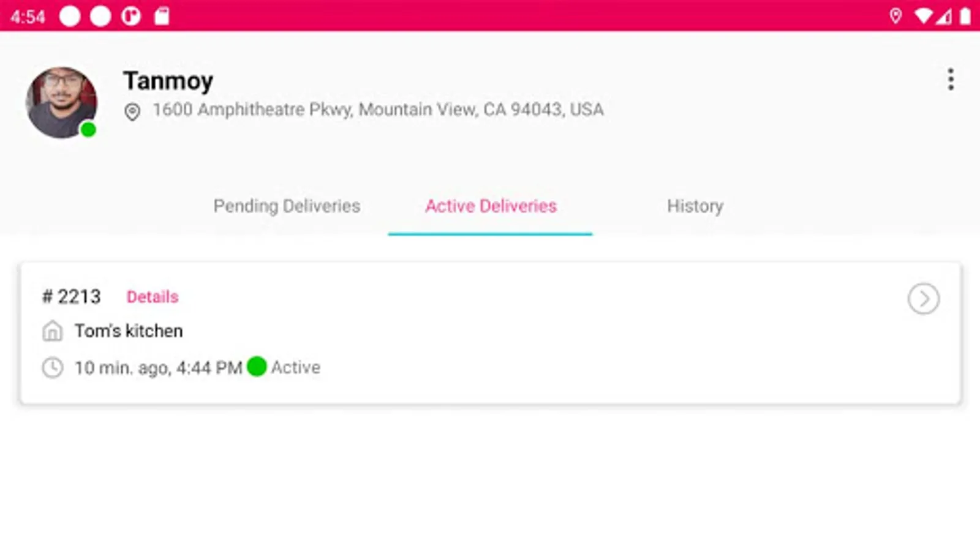
Task: Click the green online status dot on avatar
Action: click(x=88, y=129)
